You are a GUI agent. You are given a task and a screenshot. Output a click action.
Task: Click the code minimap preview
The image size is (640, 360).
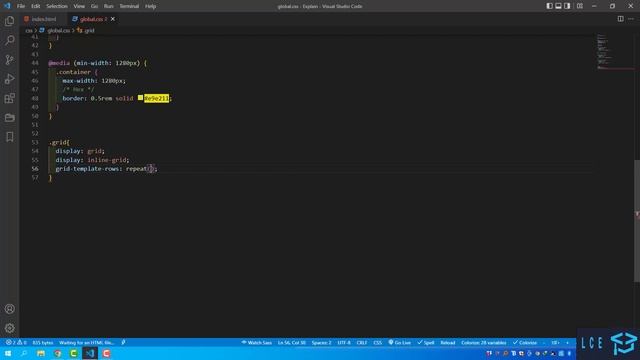click(605, 51)
